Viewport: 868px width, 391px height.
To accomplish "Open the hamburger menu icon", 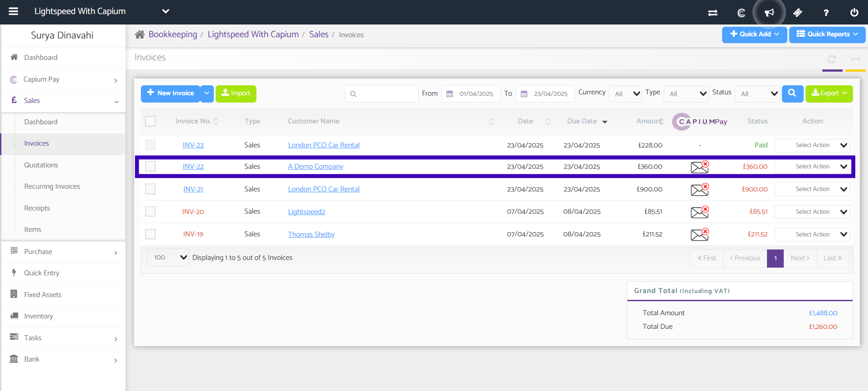I will click(x=14, y=11).
